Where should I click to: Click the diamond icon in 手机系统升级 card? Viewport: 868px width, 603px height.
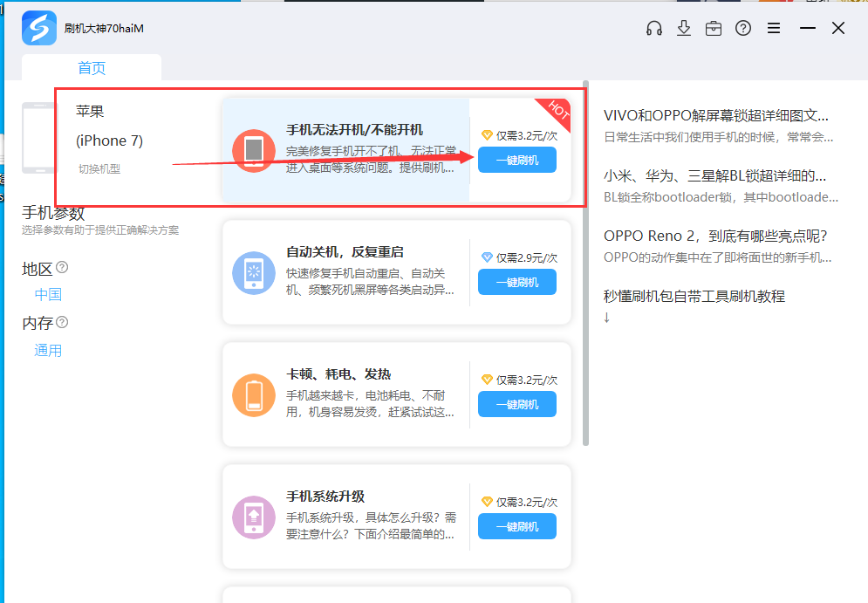[487, 502]
